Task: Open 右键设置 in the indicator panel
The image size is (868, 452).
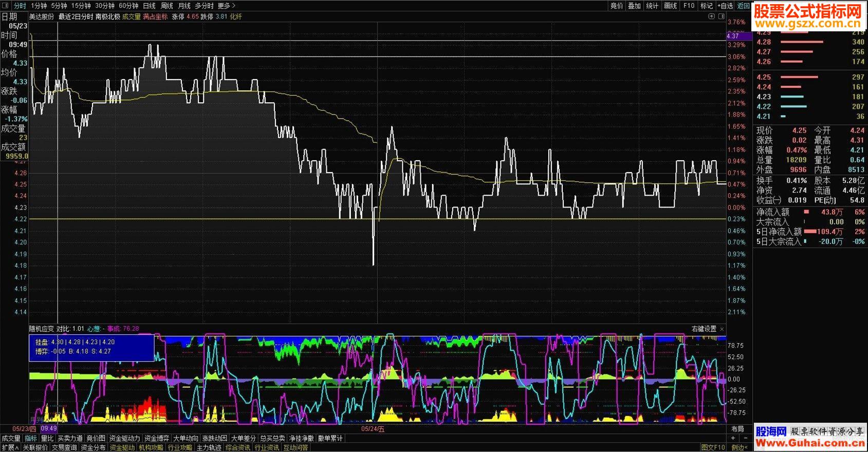Action: coord(704,329)
